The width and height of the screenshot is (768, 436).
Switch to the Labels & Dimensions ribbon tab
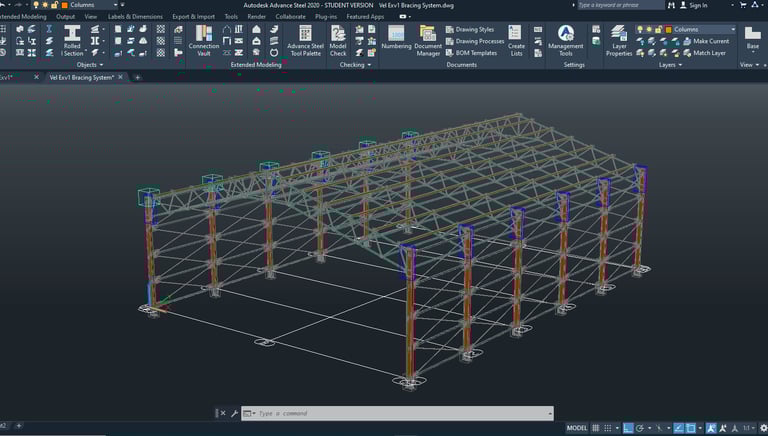pos(134,17)
